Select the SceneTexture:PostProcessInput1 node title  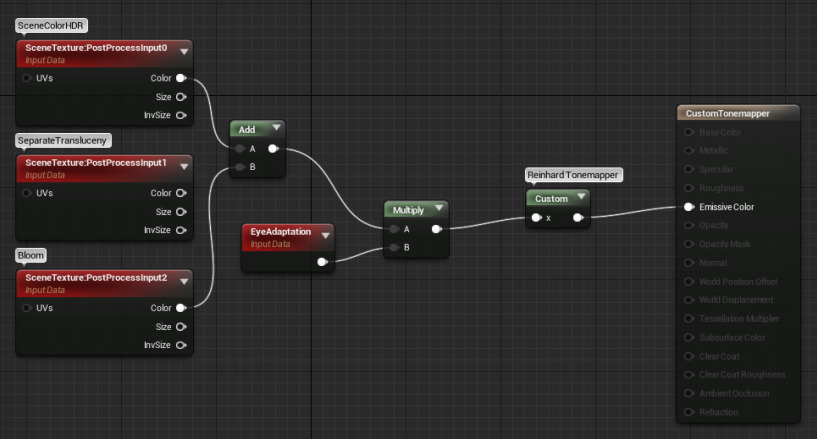[96, 162]
